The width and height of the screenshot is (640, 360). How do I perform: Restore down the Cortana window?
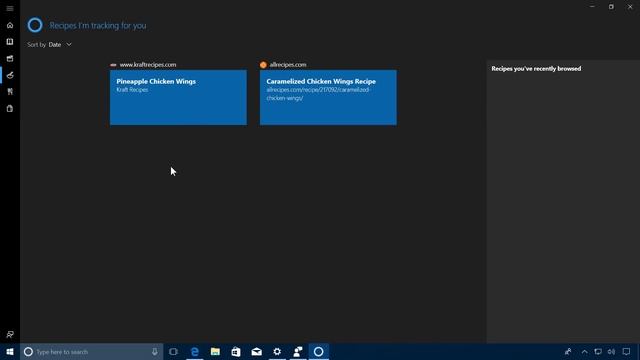(611, 7)
